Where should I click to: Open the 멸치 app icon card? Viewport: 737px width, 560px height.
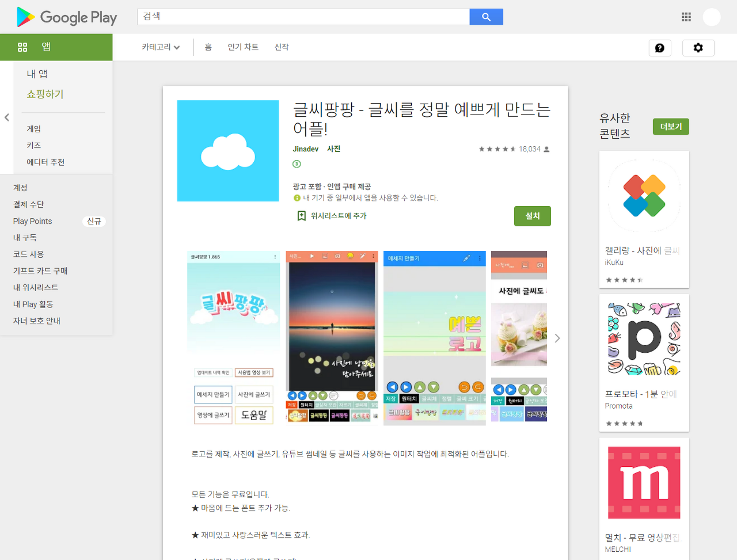pyautogui.click(x=644, y=483)
